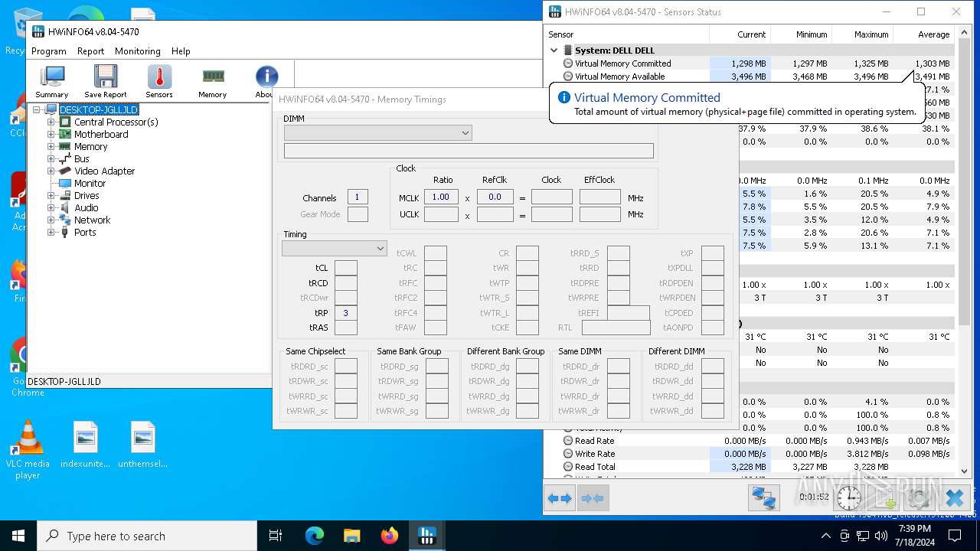
Task: Click the Ports USB plug icon
Action: point(65,232)
